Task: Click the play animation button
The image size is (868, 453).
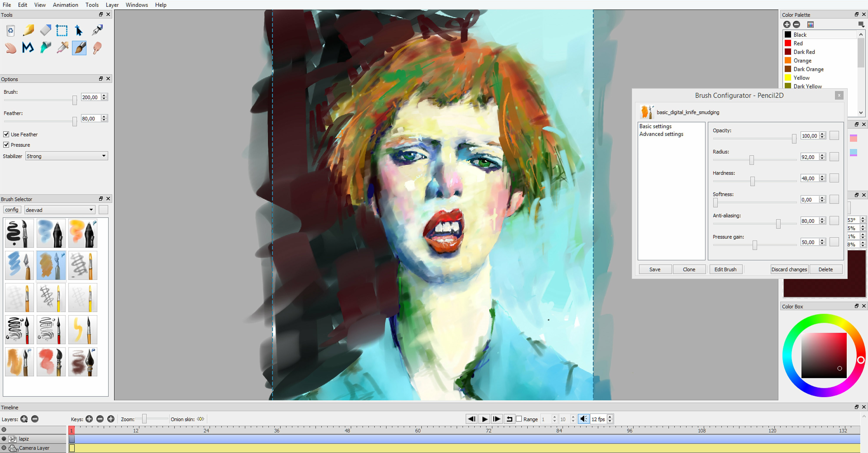Action: click(x=484, y=419)
